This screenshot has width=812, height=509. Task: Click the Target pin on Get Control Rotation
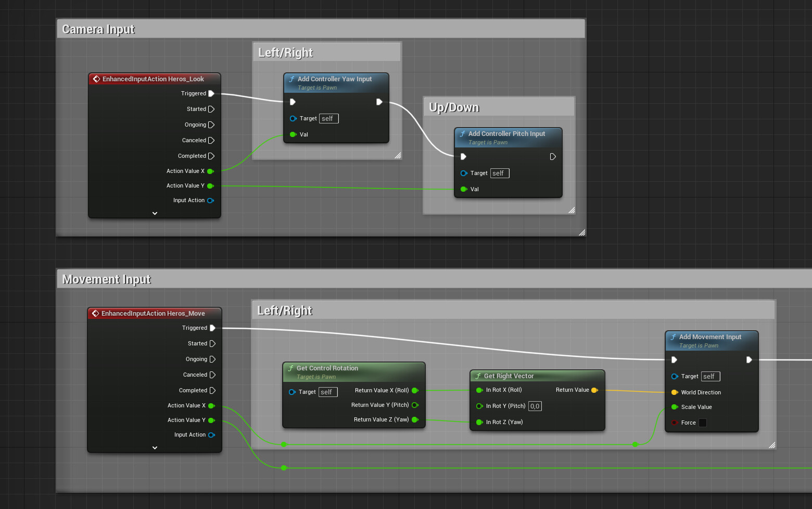(292, 392)
